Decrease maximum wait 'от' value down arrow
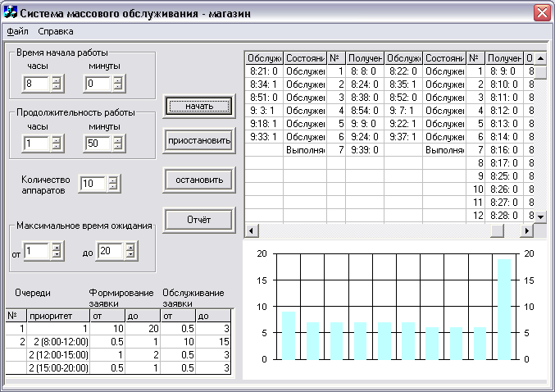Image resolution: width=555 pixels, height=392 pixels. click(56, 255)
